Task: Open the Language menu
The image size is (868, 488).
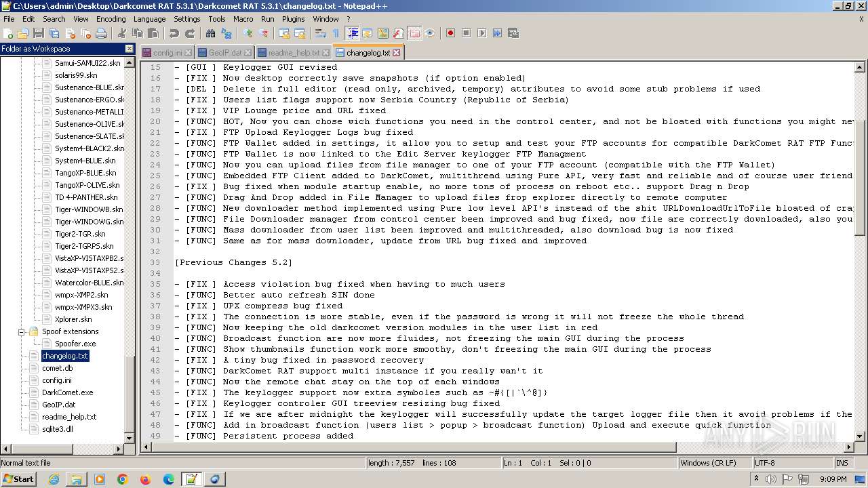Action: pyautogui.click(x=149, y=19)
